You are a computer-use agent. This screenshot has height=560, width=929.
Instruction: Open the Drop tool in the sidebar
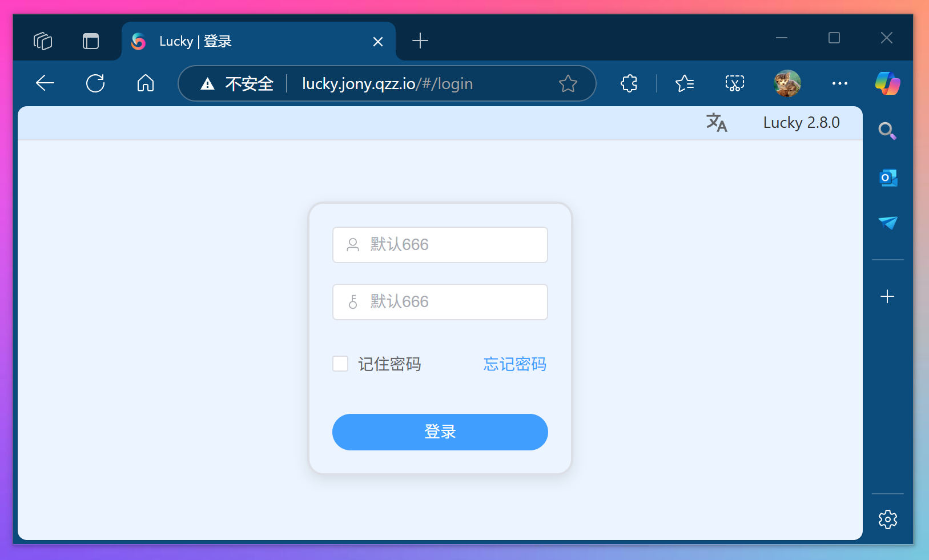(887, 224)
